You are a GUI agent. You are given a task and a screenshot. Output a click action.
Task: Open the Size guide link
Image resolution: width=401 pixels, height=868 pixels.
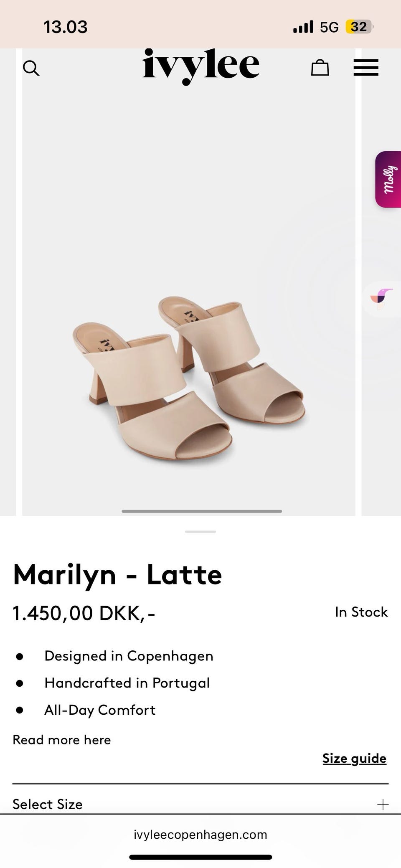[354, 758]
